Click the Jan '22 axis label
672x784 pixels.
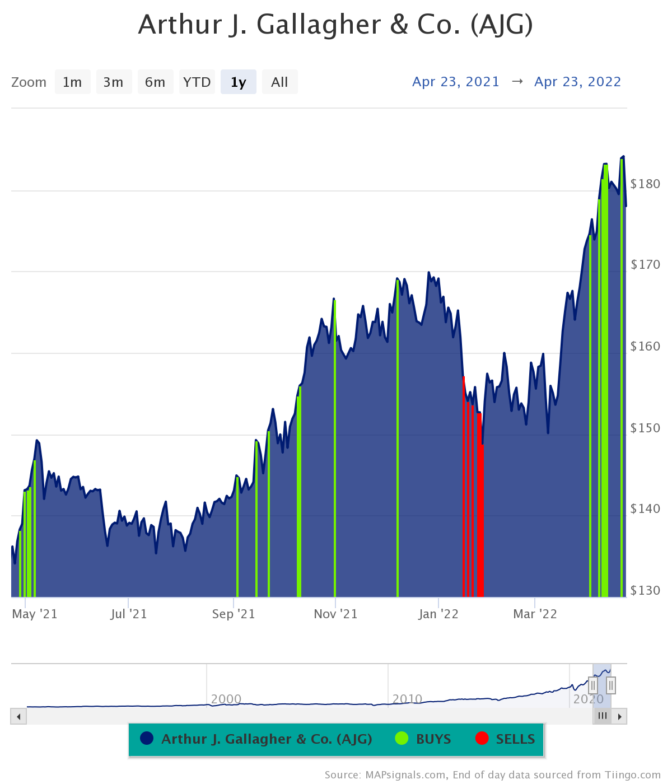pyautogui.click(x=438, y=614)
